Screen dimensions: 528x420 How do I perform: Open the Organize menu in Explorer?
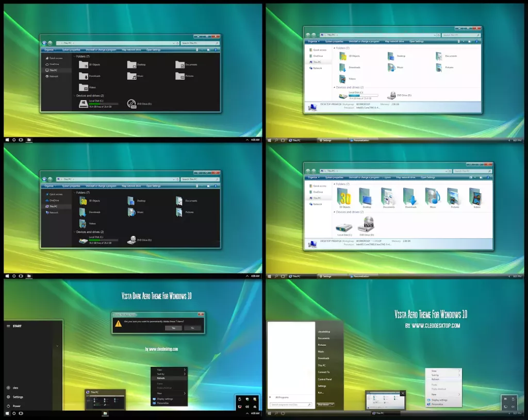point(49,49)
